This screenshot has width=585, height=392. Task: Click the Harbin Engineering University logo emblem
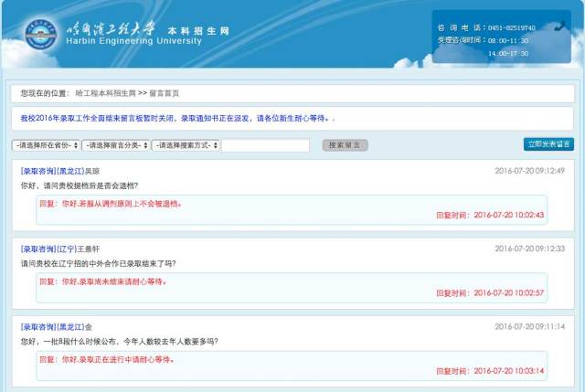(39, 36)
